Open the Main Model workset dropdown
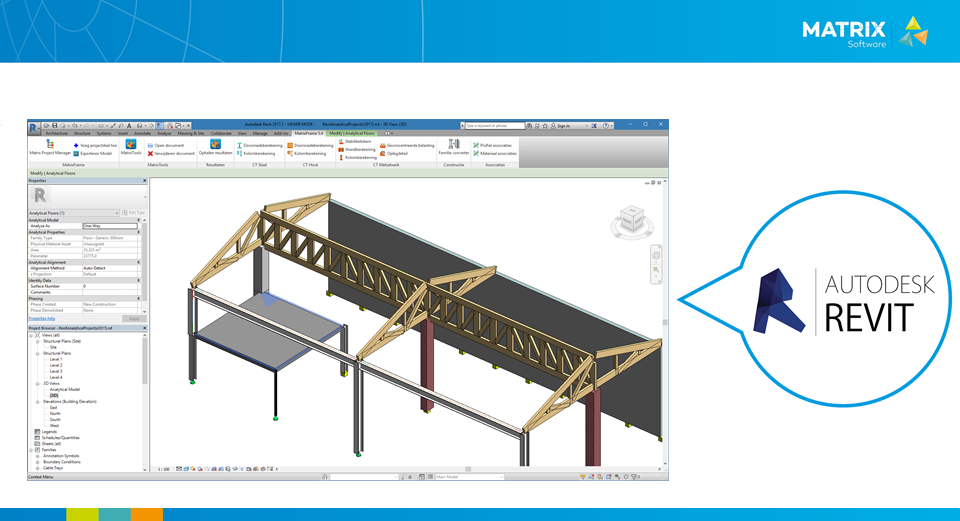This screenshot has width=960, height=521. 469,477
